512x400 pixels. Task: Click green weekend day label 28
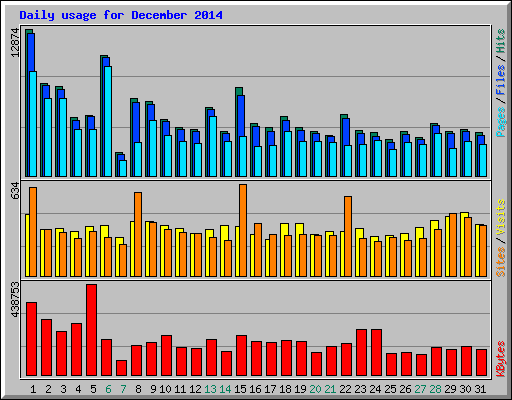click(435, 389)
